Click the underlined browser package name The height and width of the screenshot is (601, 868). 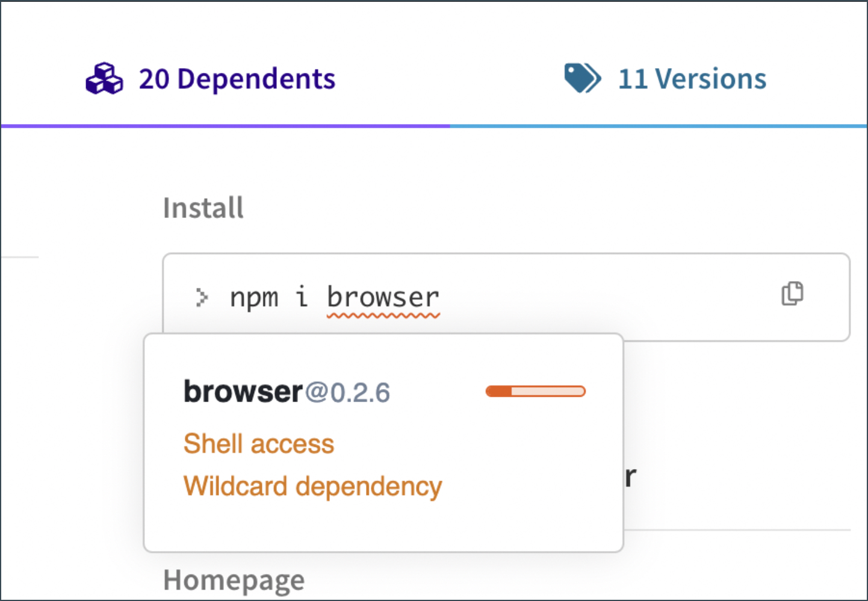383,297
